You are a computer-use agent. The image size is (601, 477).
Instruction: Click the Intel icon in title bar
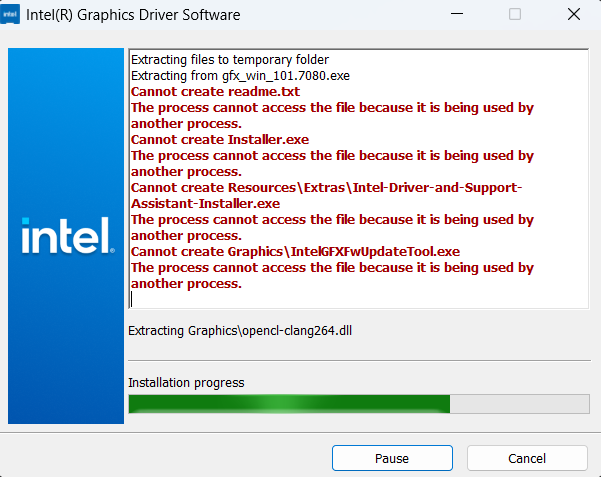click(10, 15)
